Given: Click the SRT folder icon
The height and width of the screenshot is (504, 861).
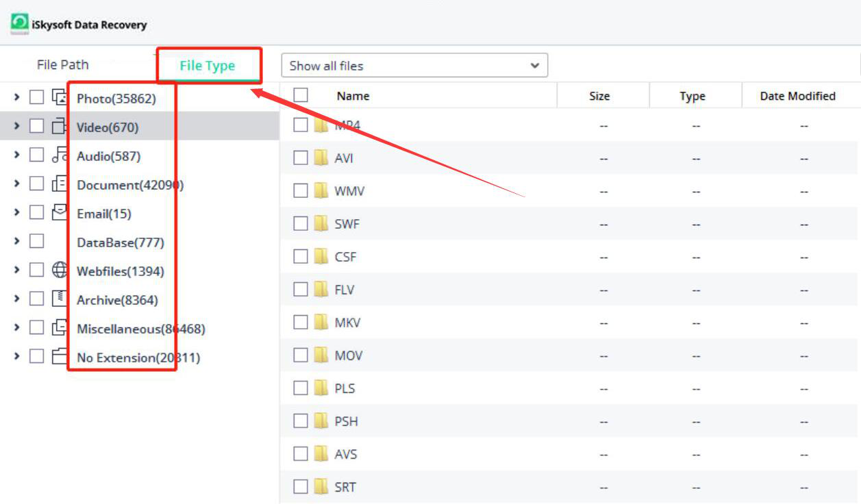Looking at the screenshot, I should click(321, 487).
